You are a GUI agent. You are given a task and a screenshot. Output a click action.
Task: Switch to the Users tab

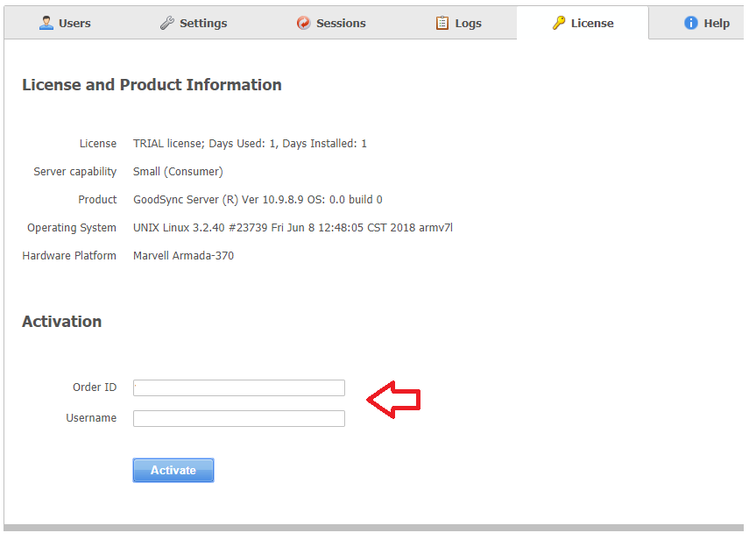click(74, 24)
